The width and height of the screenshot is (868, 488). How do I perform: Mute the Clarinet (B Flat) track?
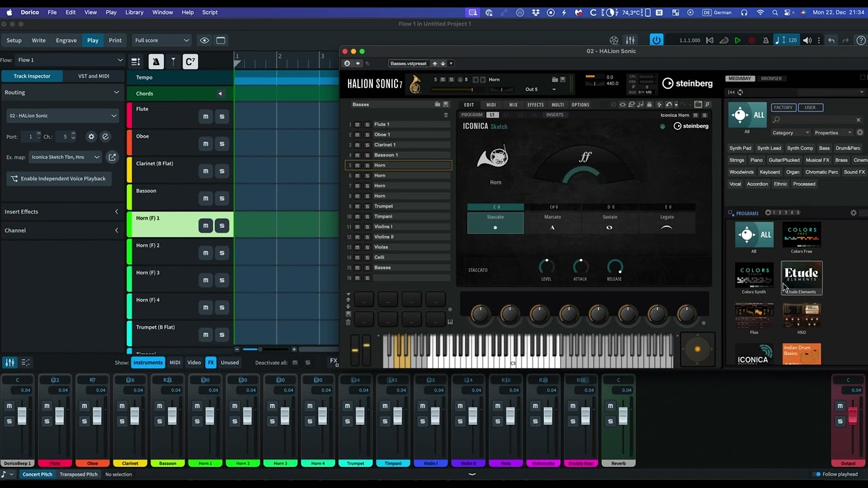pyautogui.click(x=205, y=171)
